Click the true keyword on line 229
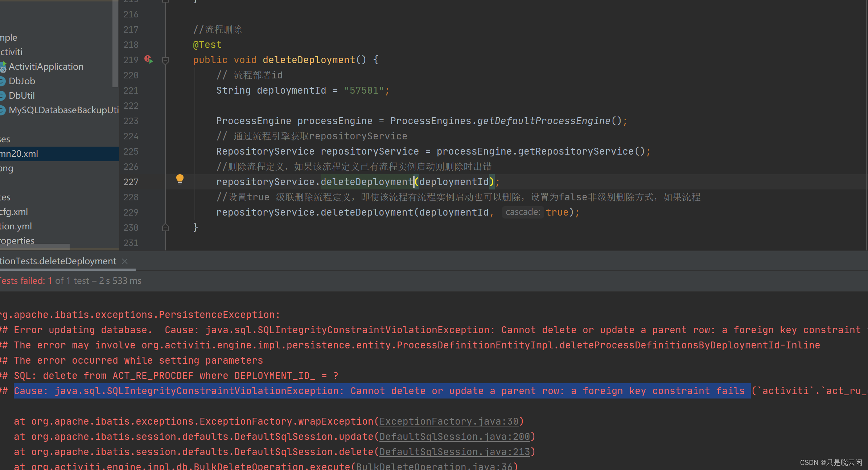Screen dimensions: 868x470 [x=557, y=212]
